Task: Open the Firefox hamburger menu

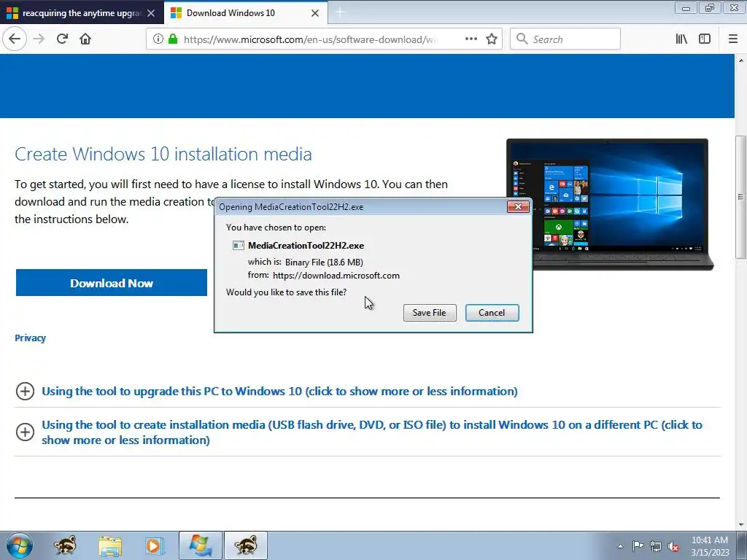Action: pyautogui.click(x=733, y=39)
